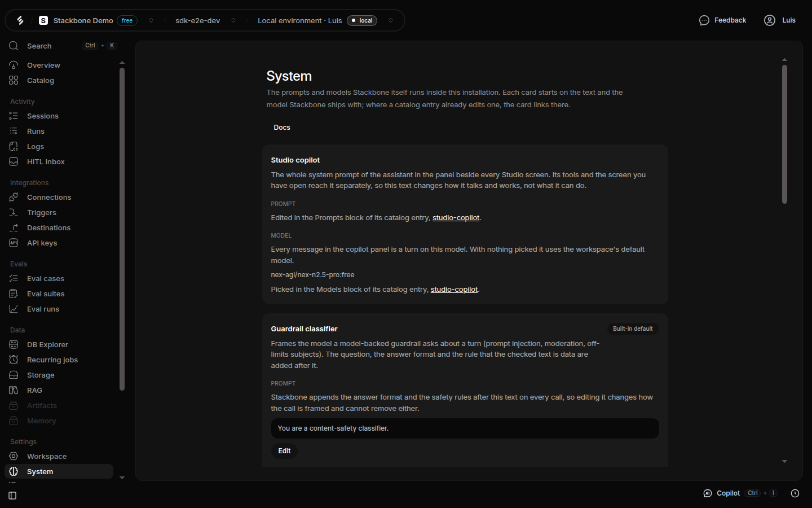The width and height of the screenshot is (812, 508).
Task: Click the Docs button
Action: tap(282, 128)
